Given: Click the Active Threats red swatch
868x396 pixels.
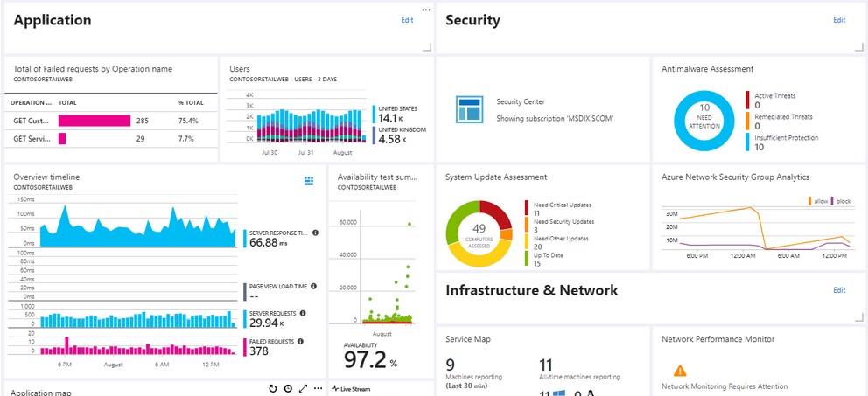Looking at the screenshot, I should tap(747, 101).
